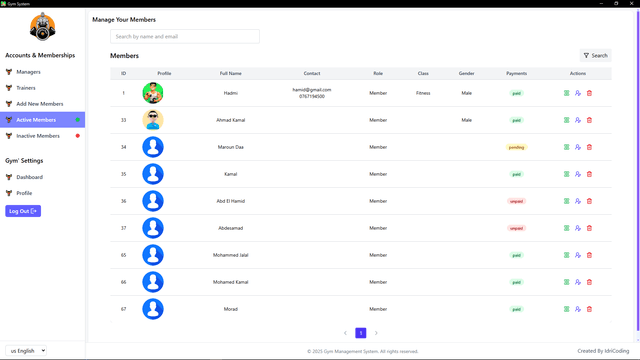
Task: Edit Ahmad Kamal via user-pen icon
Action: [x=578, y=120]
